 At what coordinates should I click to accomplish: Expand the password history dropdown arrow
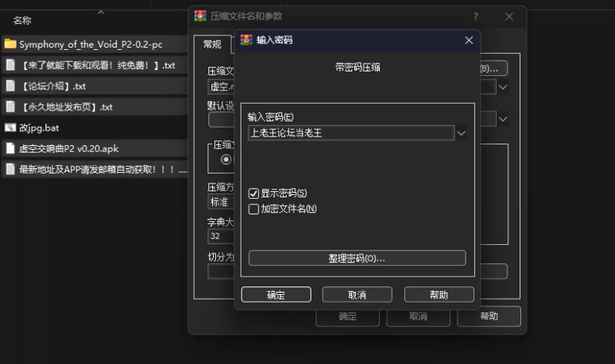[461, 133]
